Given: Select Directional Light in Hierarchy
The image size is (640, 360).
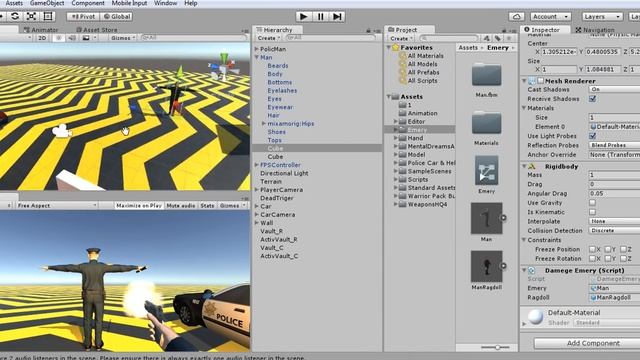Looking at the screenshot, I should [x=284, y=173].
